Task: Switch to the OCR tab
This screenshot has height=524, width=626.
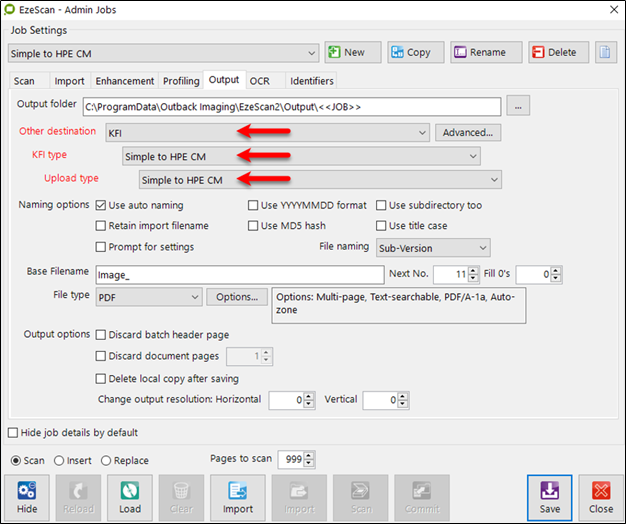Action: 259,81
